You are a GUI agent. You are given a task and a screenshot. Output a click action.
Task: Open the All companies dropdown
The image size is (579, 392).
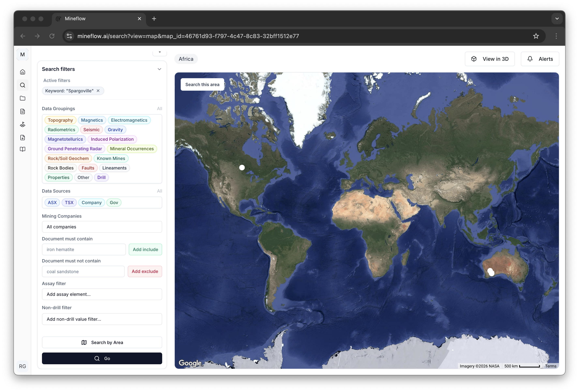tap(102, 227)
